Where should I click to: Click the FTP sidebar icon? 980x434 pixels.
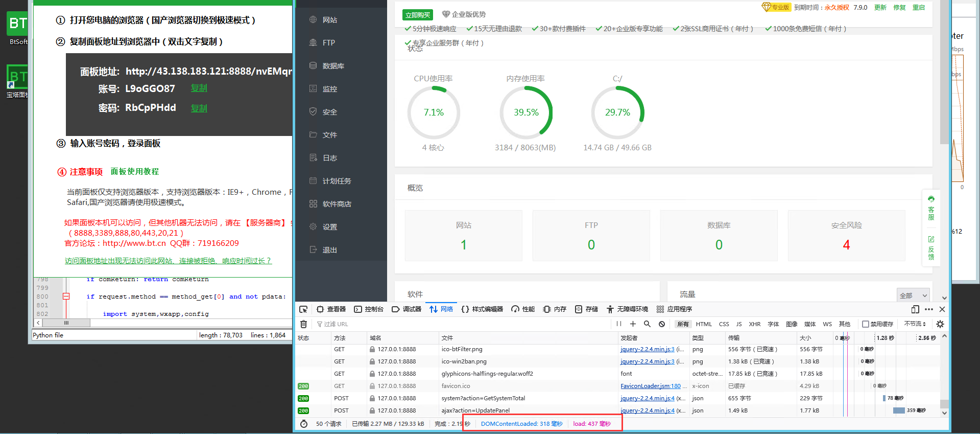pos(313,42)
